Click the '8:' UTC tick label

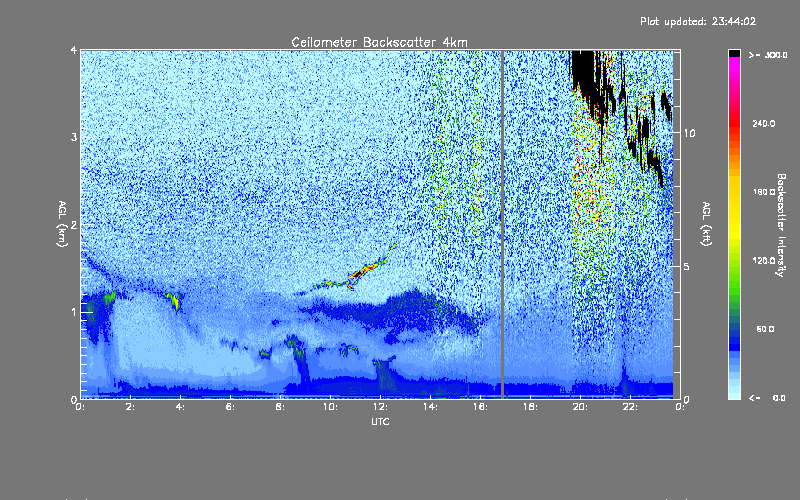click(x=280, y=407)
